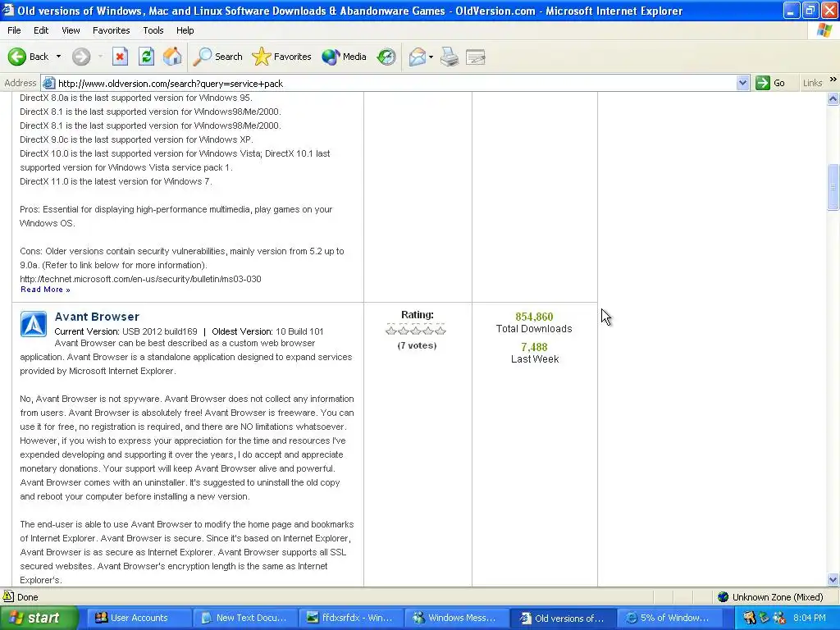
Task: Open the Avant Browser title link
Action: click(97, 317)
